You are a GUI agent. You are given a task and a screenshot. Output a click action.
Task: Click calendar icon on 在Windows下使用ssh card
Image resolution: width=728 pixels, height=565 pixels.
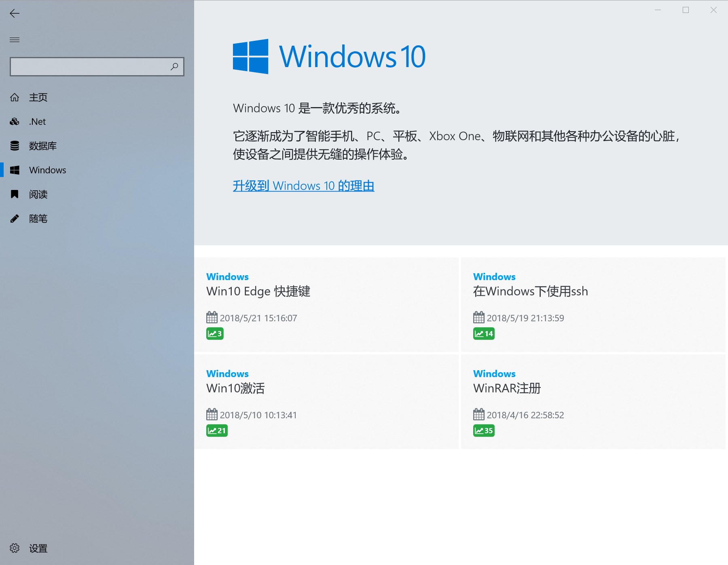pyautogui.click(x=479, y=317)
